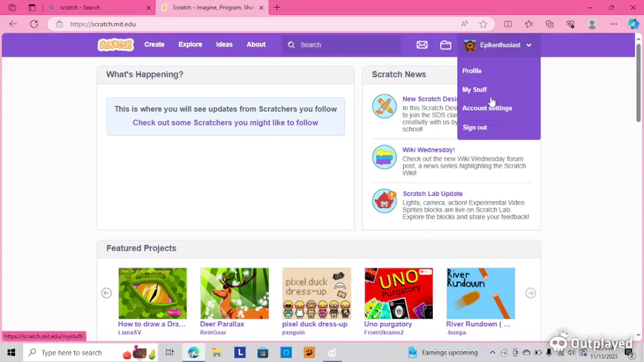Open Task View on the taskbar
Viewport: 644px width, 362px height.
coord(169,353)
